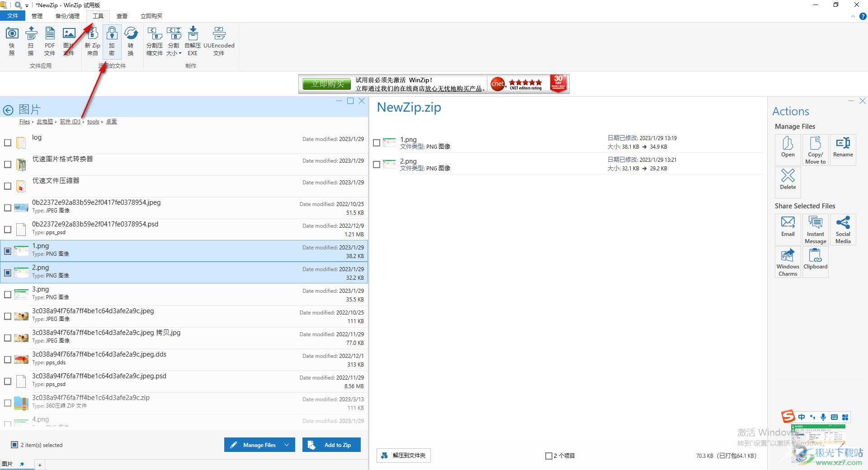Open the 文件 menu tab
The width and height of the screenshot is (868, 470).
[x=13, y=16]
